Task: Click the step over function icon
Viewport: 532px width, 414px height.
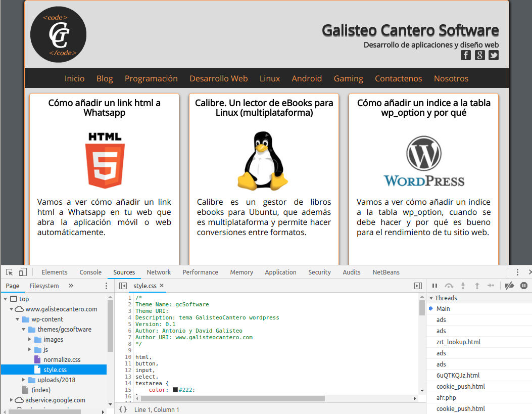Action: coord(449,286)
